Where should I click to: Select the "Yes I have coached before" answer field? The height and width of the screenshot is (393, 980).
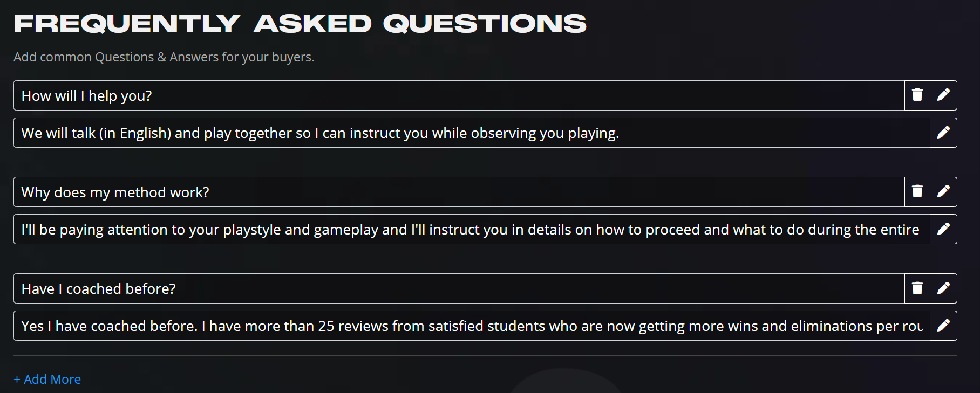[472, 326]
